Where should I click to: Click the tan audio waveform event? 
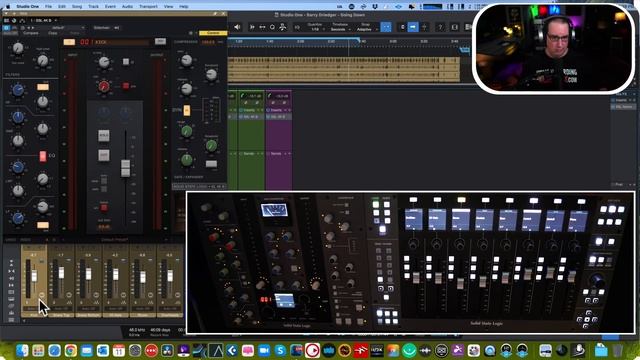pyautogui.click(x=344, y=70)
